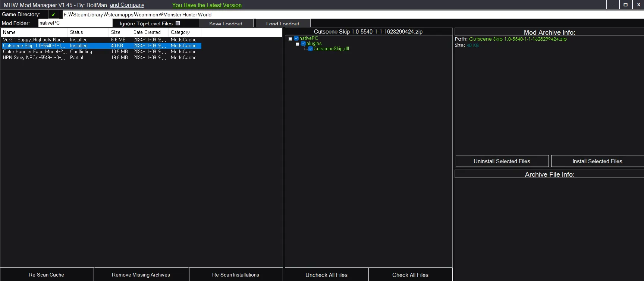Uncheck the nativePC folder checkbox

tap(296, 38)
